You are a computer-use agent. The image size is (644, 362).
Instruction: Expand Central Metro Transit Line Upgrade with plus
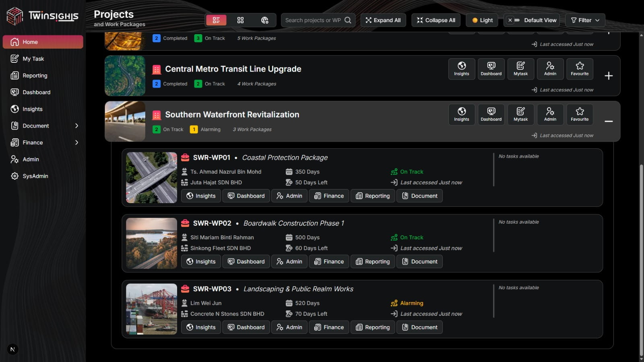click(608, 76)
